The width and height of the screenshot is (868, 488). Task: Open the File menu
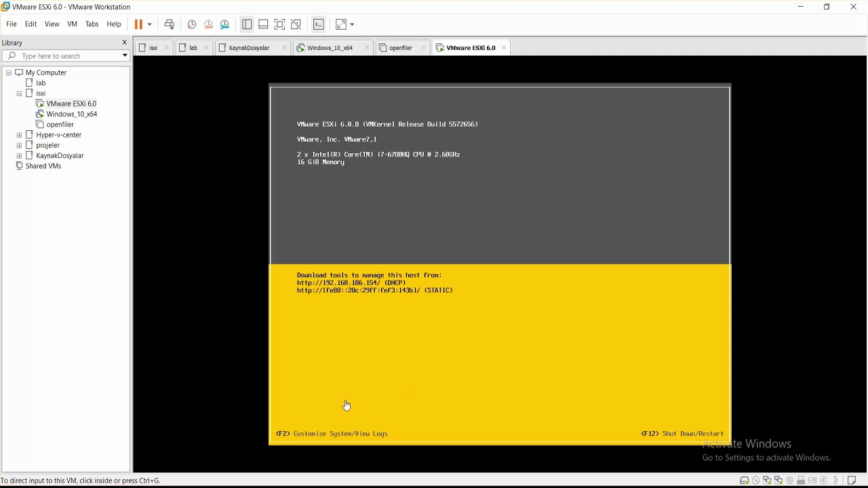tap(12, 24)
